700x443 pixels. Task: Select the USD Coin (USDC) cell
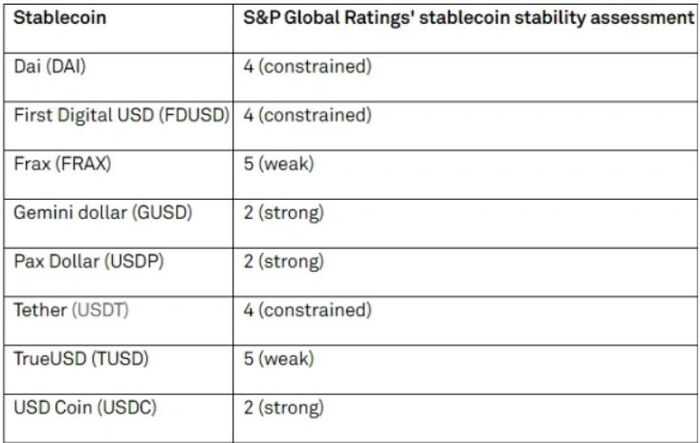[x=85, y=408]
